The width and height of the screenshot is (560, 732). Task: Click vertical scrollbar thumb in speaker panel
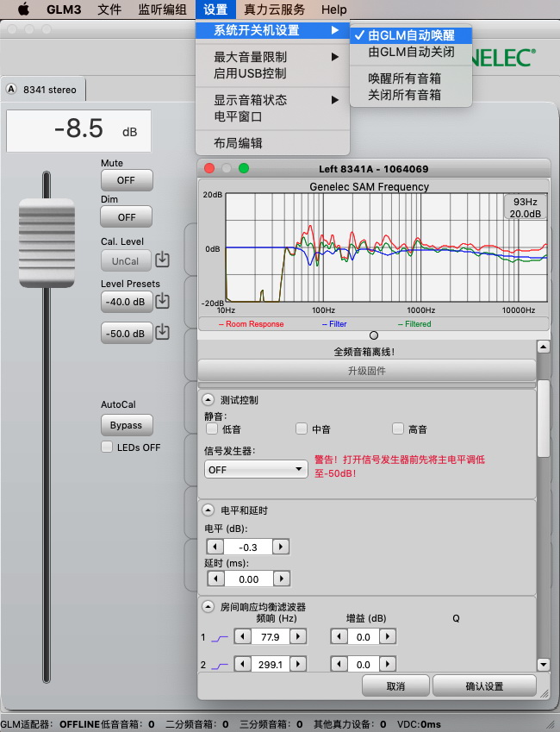point(543,418)
